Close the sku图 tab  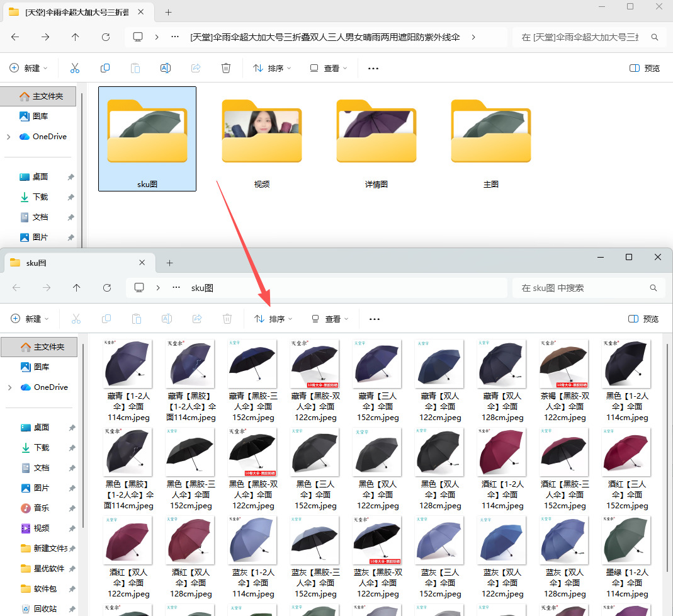[x=142, y=262]
